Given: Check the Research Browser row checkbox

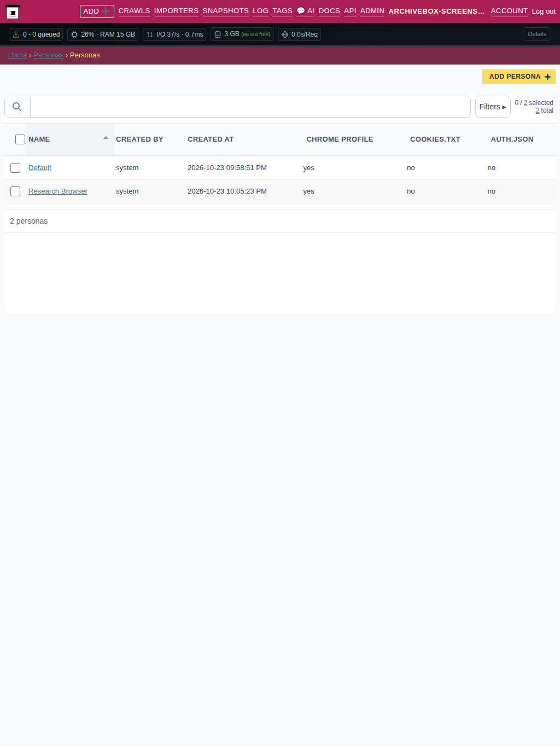Looking at the screenshot, I should tap(15, 191).
